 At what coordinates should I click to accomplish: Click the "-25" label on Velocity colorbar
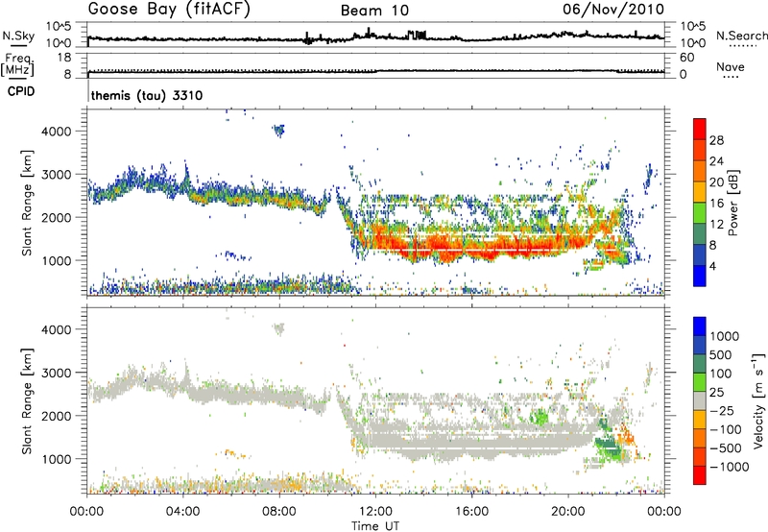[x=722, y=410]
